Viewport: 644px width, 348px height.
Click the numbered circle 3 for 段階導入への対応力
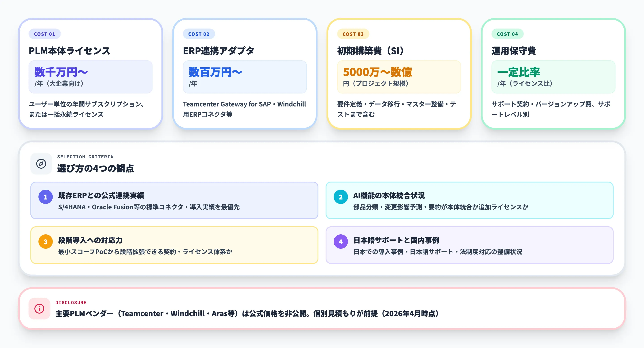click(x=45, y=242)
